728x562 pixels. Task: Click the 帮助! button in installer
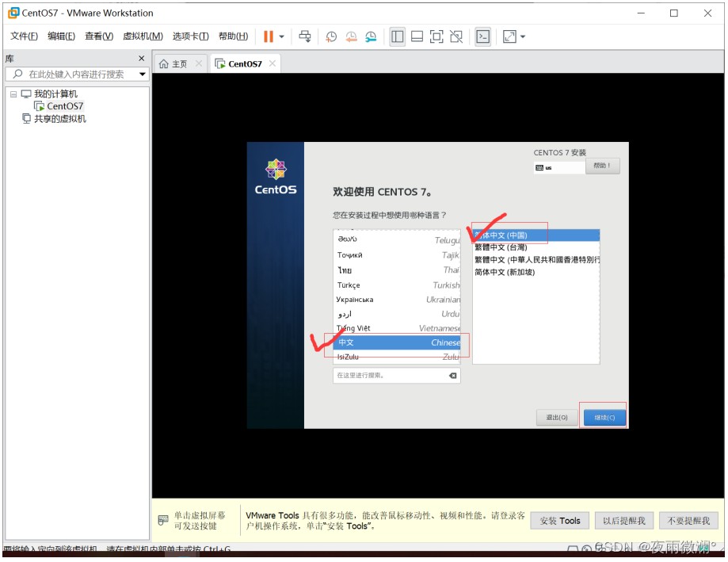pyautogui.click(x=602, y=166)
